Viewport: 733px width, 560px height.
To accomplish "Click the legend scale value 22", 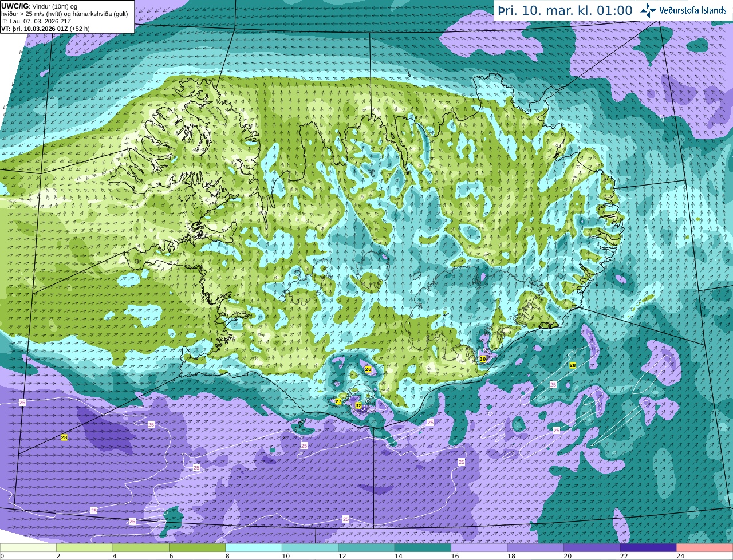I will click(624, 556).
